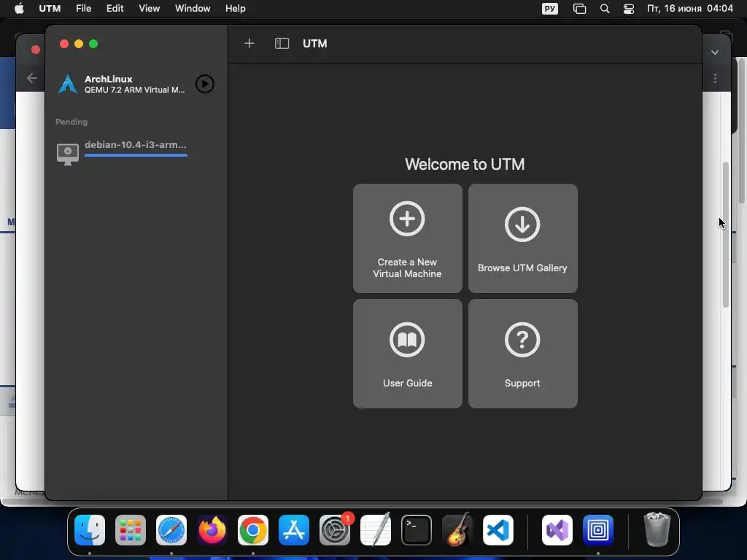The image size is (747, 560).
Task: Open the Apple menu
Action: pos(19,9)
